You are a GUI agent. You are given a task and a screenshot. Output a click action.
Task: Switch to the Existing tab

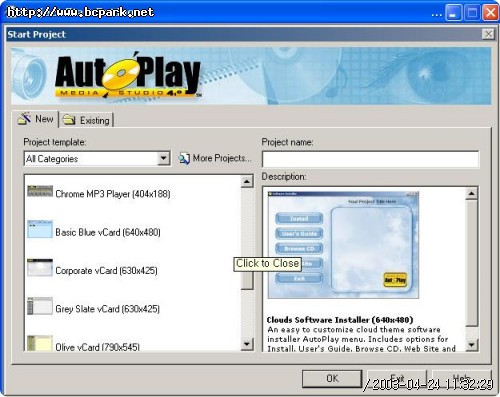point(87,120)
